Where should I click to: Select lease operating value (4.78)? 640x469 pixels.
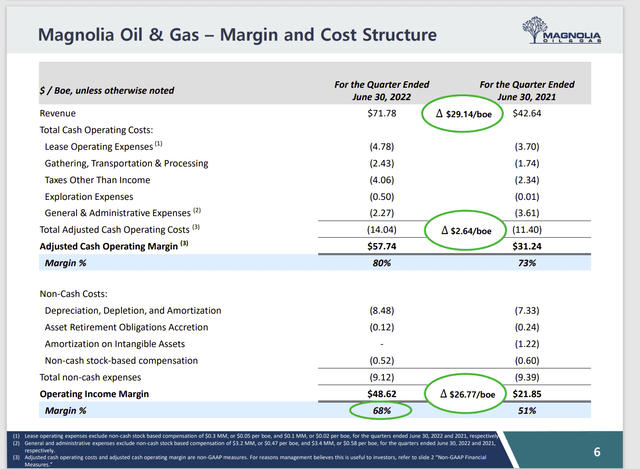pyautogui.click(x=382, y=147)
